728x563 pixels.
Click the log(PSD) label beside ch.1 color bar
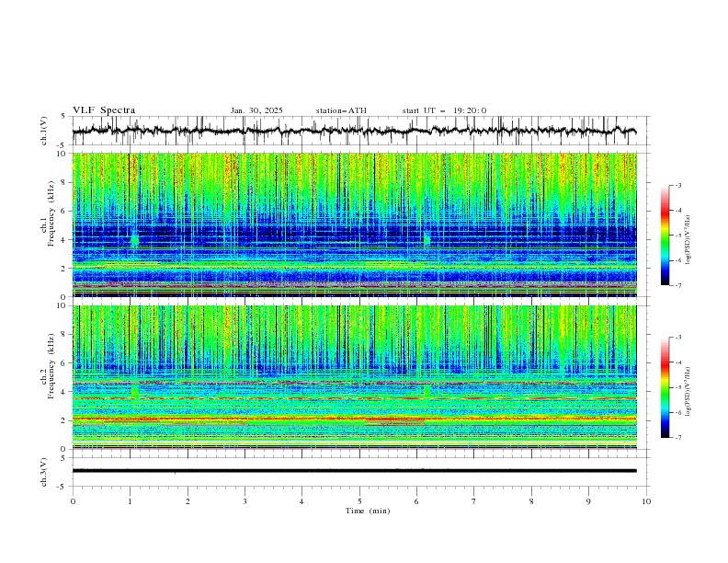[688, 240]
